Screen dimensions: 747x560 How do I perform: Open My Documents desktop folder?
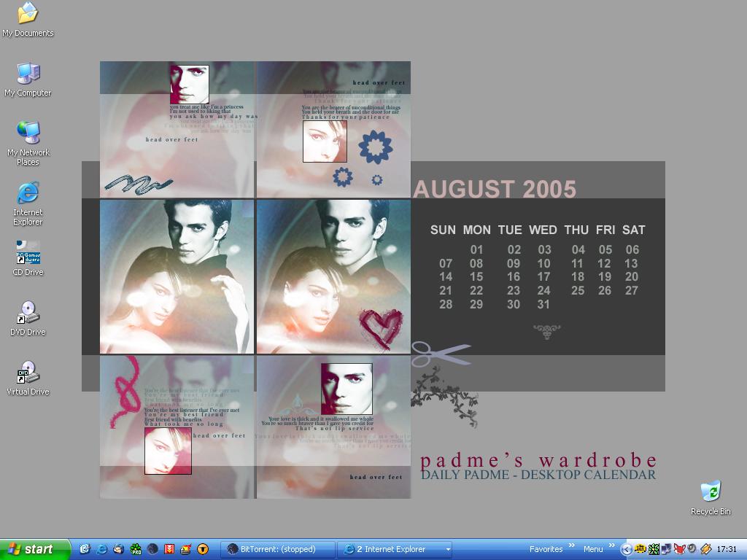[28, 15]
